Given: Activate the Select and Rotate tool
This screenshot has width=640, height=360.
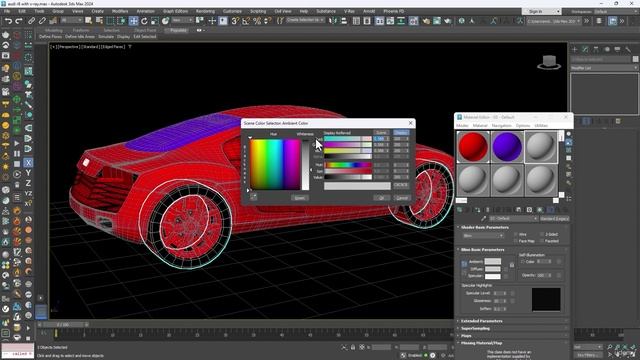Looking at the screenshot, I should pyautogui.click(x=144, y=21).
